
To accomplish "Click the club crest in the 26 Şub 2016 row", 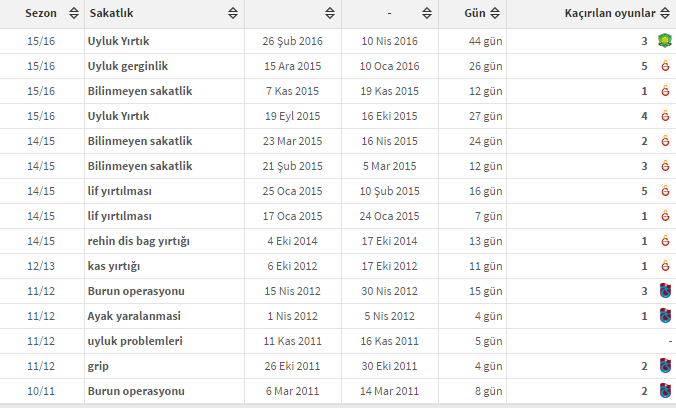I will coord(665,41).
